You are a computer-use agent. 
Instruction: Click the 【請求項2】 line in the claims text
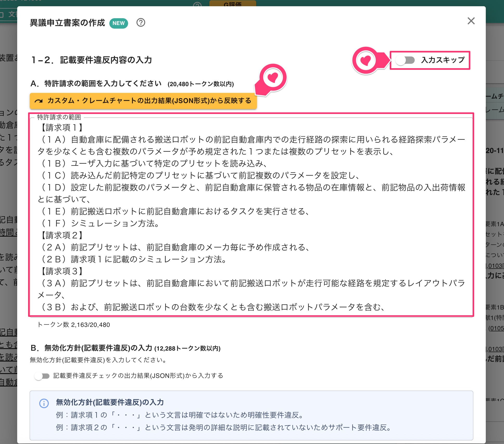(62, 235)
